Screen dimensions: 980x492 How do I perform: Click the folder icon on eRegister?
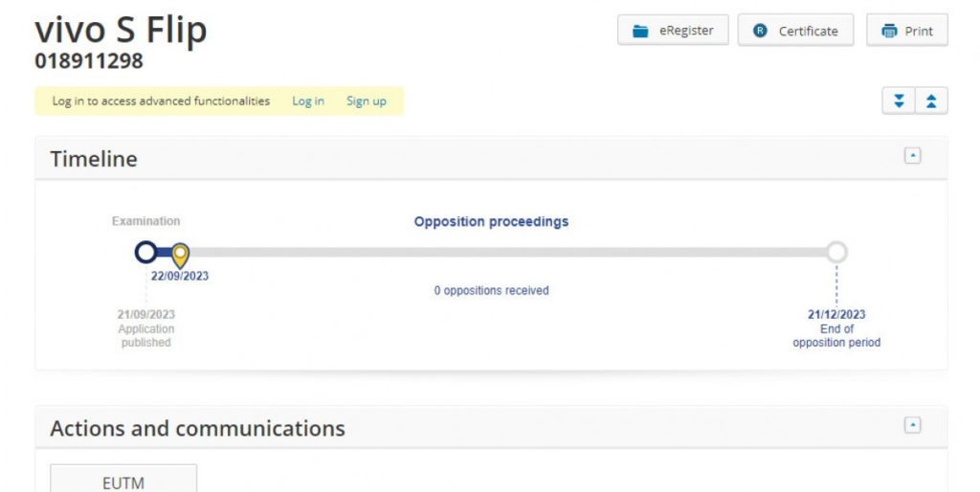[x=640, y=31]
